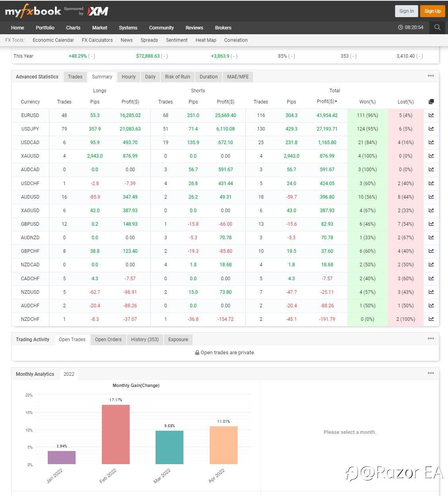Open the search magnifier icon

click(x=437, y=27)
